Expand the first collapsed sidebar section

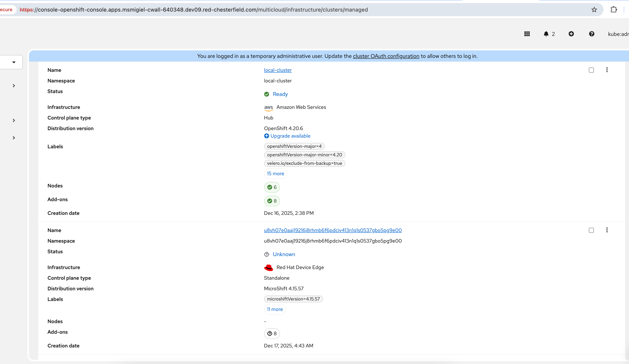[x=14, y=86]
